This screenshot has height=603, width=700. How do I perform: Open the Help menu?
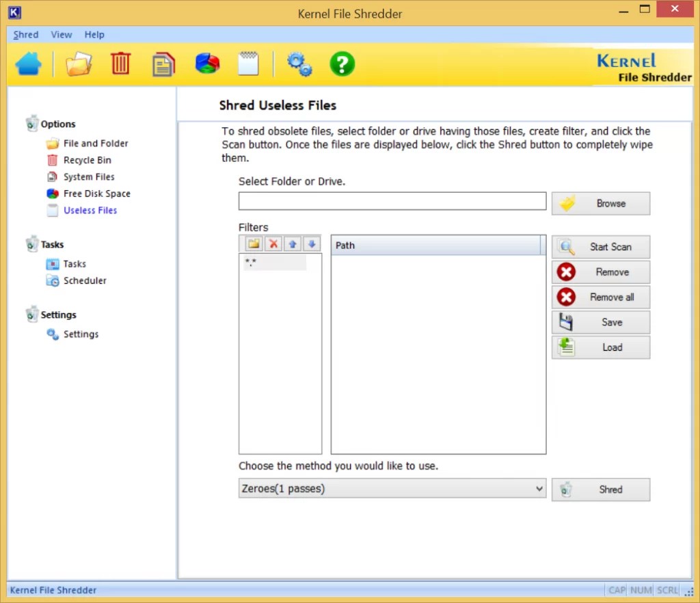[x=94, y=34]
